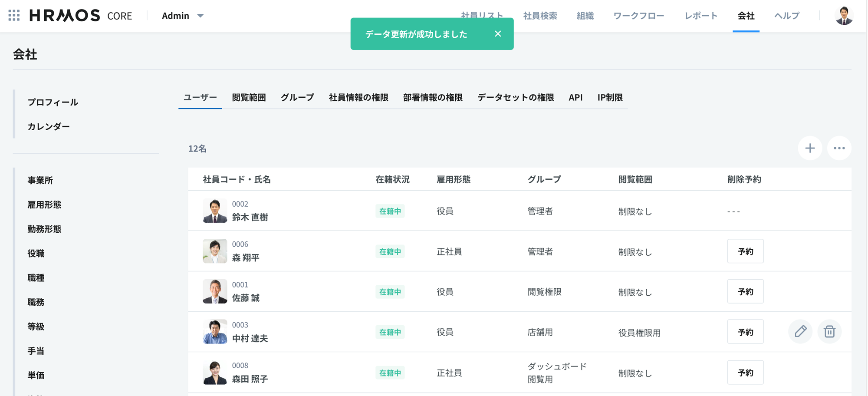The image size is (868, 396).
Task: Click 予約 button for 森 翔平
Action: point(745,251)
